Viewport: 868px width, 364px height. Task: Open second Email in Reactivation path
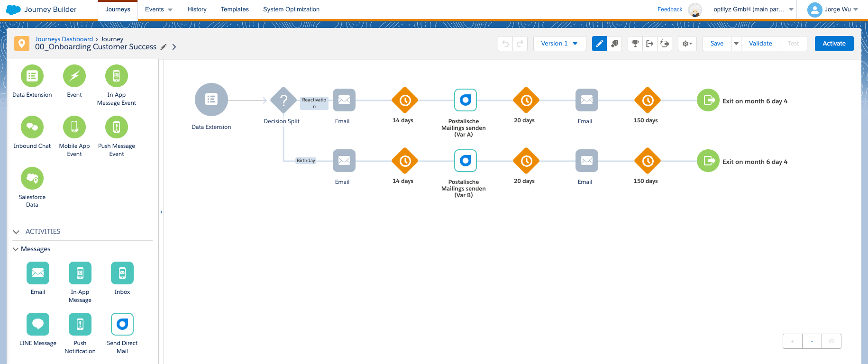[x=587, y=100]
